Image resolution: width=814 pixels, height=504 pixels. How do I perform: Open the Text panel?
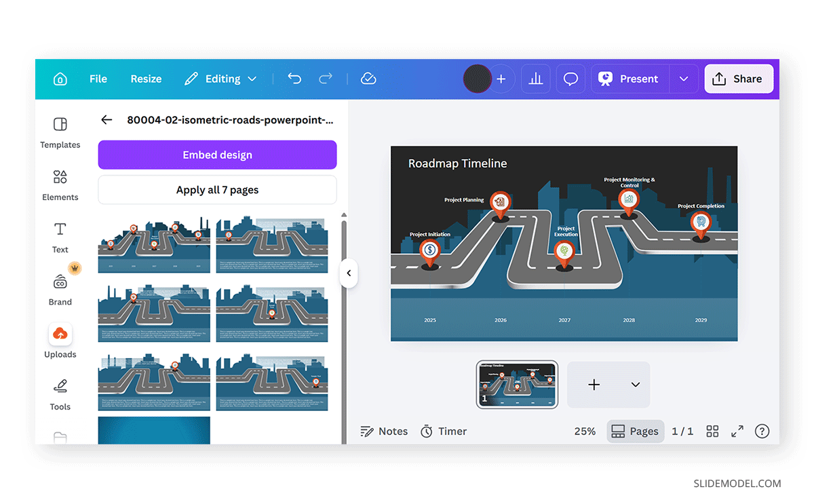click(x=60, y=237)
